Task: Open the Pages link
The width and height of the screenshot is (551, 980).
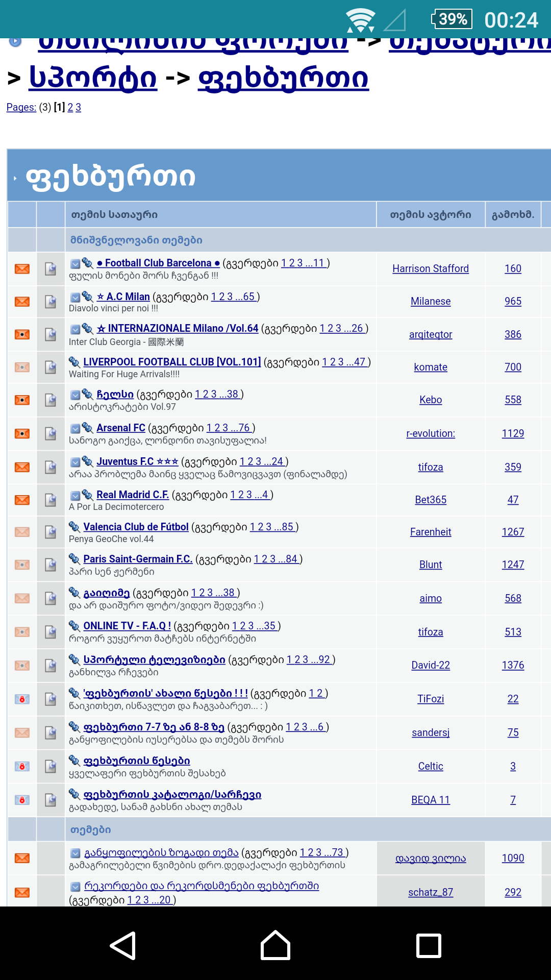Action: click(21, 107)
